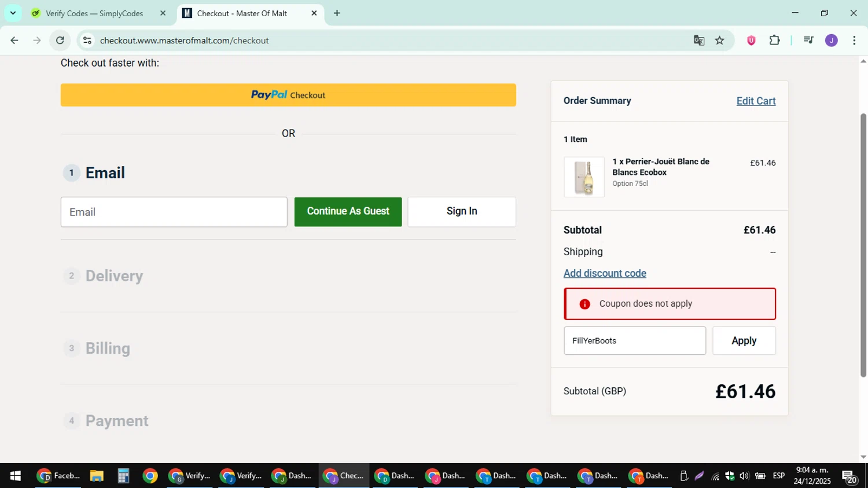The width and height of the screenshot is (868, 488).
Task: Close the Verify Codes — SimplyCodes tab
Action: click(163, 13)
